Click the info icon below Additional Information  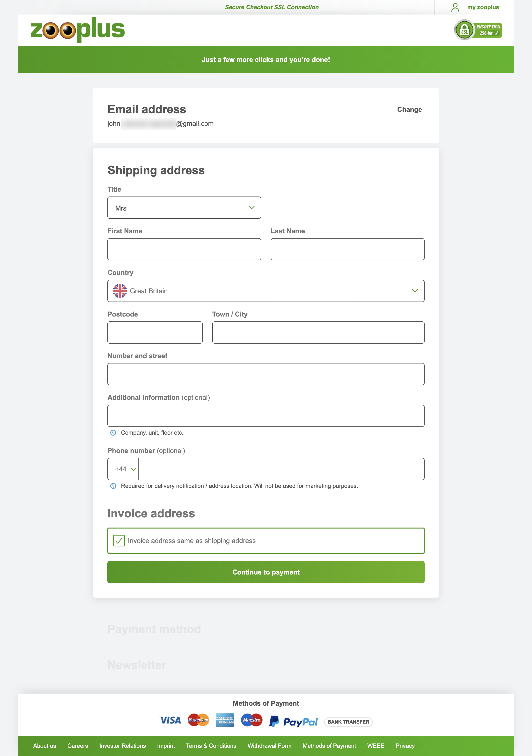pyautogui.click(x=113, y=432)
